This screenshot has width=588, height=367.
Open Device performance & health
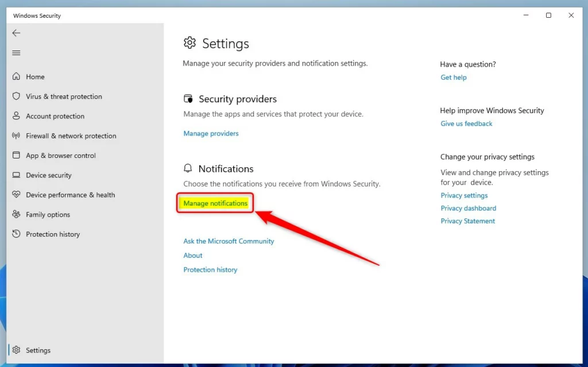click(x=71, y=195)
